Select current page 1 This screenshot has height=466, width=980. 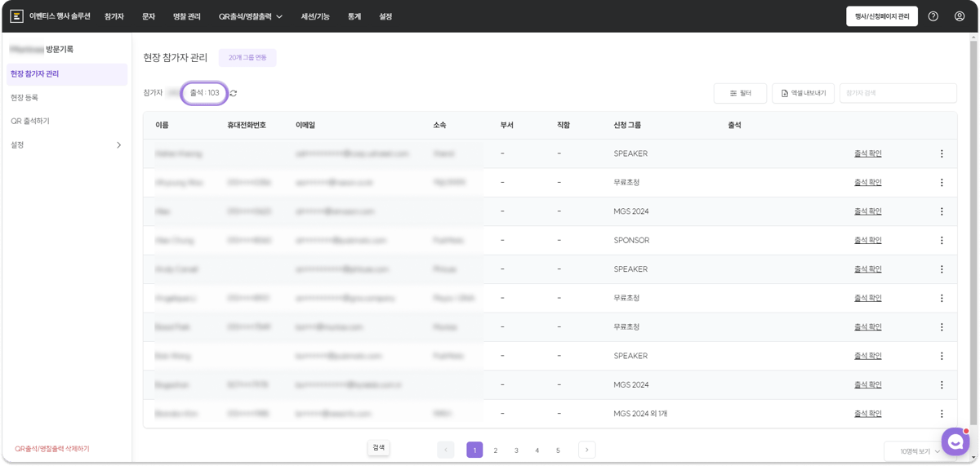click(x=474, y=450)
